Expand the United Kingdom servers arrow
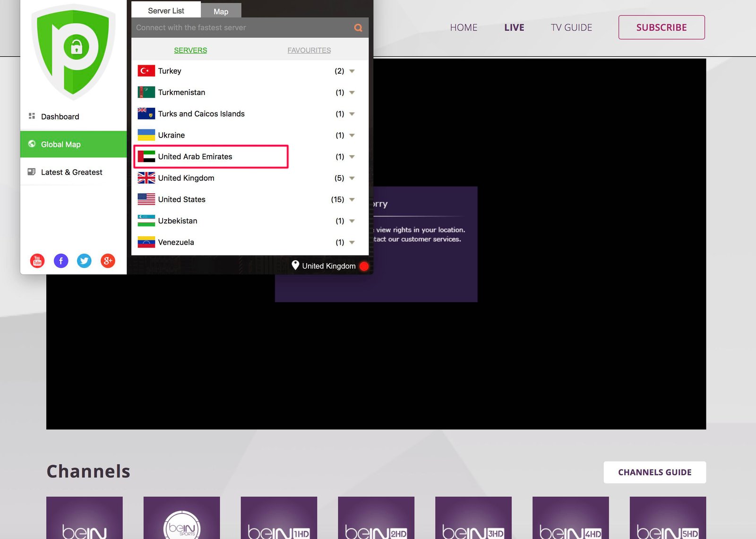 pos(352,178)
